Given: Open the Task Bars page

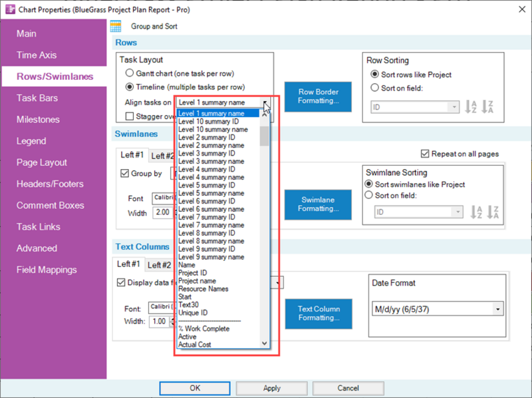Looking at the screenshot, I should point(37,98).
